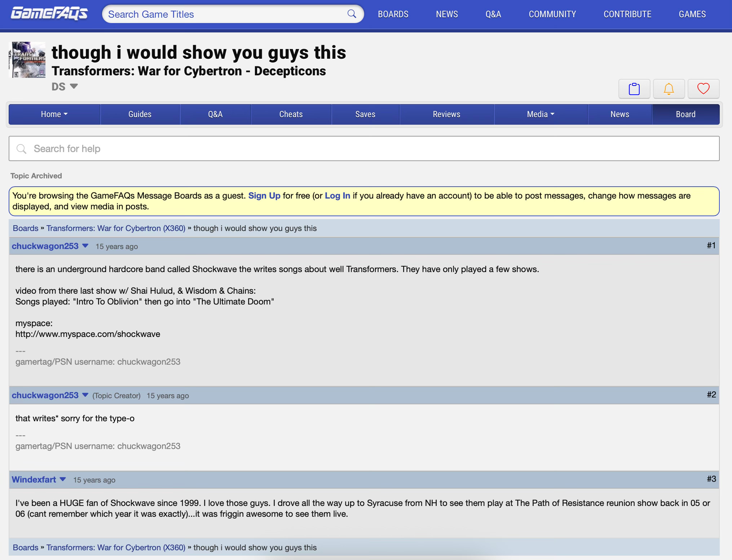Open the Home dropdown menu
Viewport: 732px width, 560px height.
click(x=54, y=114)
